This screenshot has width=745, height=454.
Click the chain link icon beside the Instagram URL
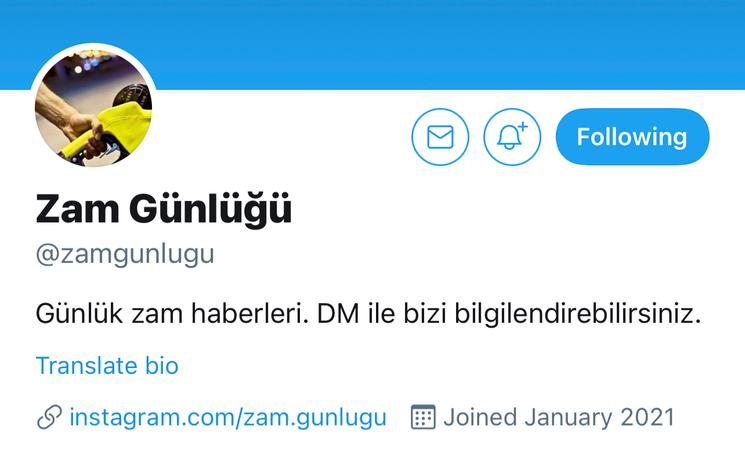(49, 417)
